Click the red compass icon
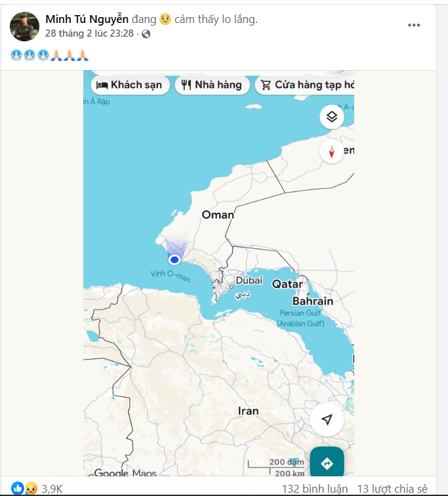This screenshot has width=448, height=496. coord(332,152)
